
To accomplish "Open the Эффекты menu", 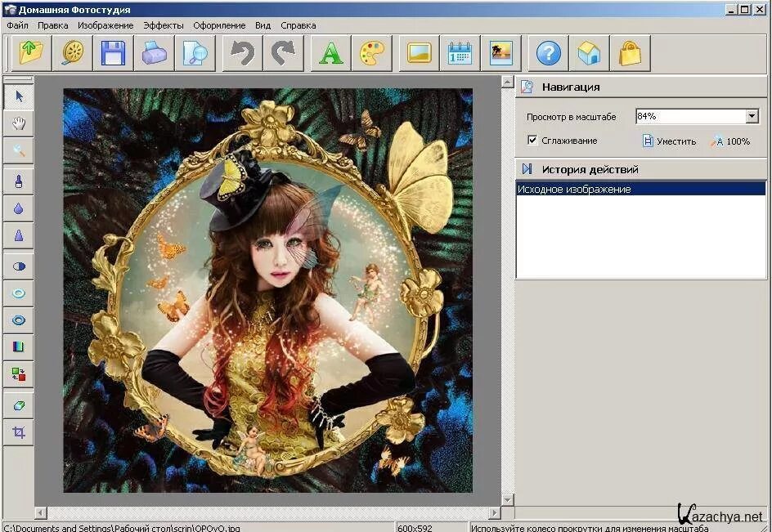I will [164, 25].
